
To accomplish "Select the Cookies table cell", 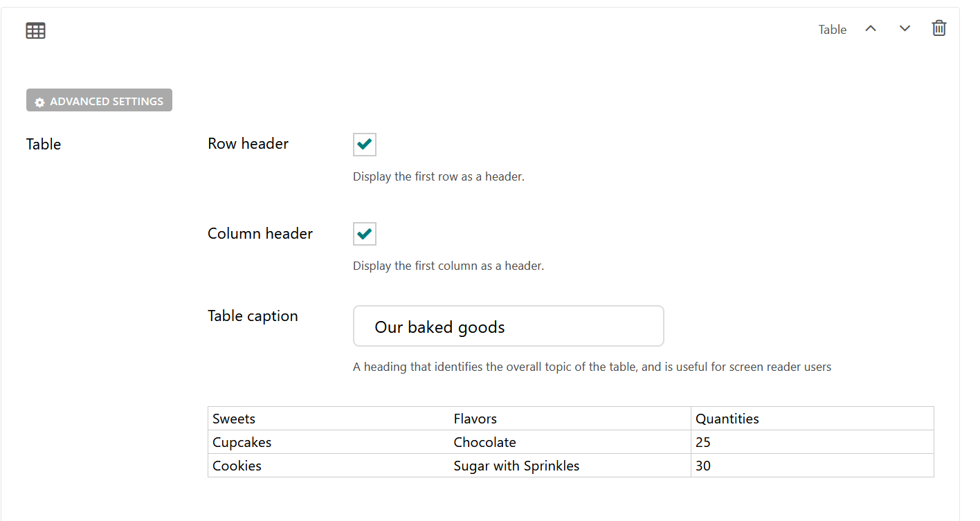I will tap(329, 466).
